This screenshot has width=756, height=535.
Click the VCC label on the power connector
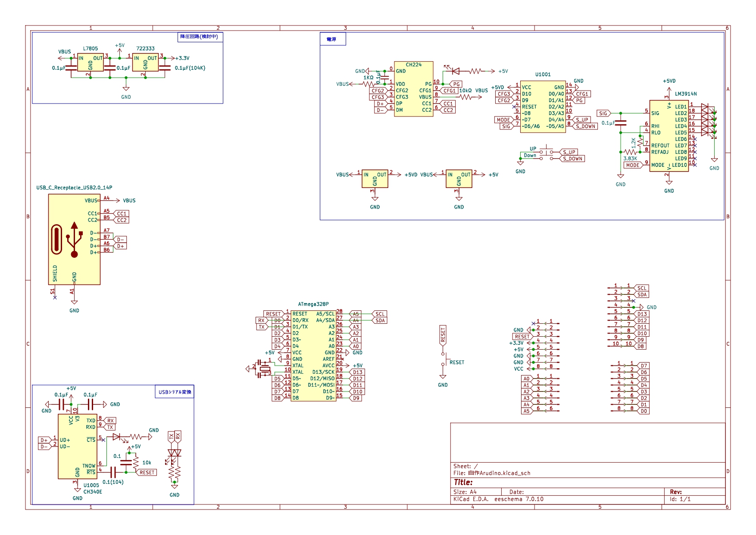[519, 369]
